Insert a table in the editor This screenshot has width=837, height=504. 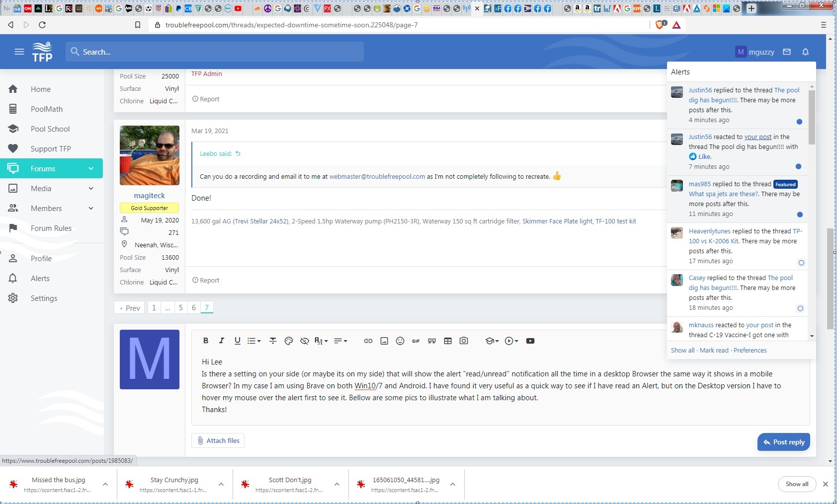(448, 341)
